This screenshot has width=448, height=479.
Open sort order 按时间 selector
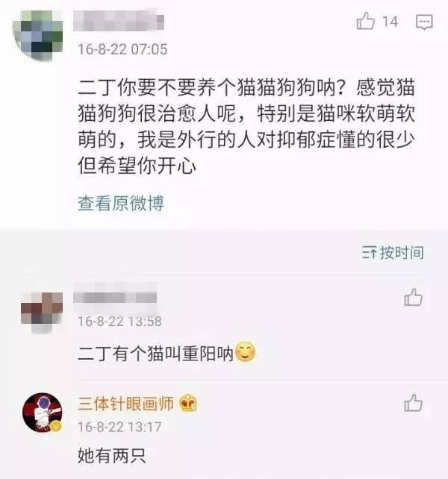coord(393,253)
